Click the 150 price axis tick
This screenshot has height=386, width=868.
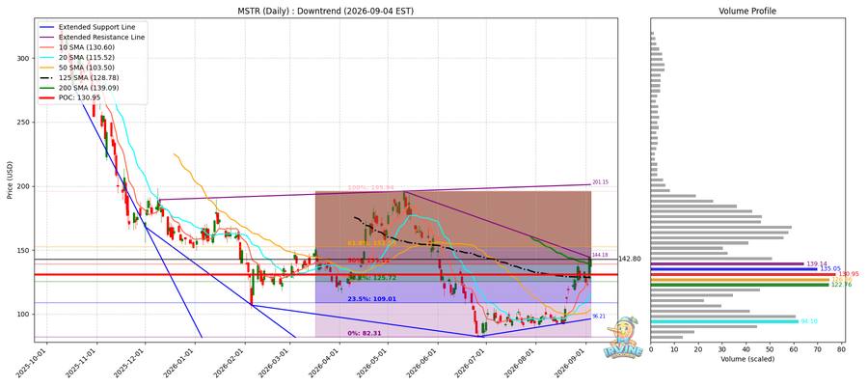(23, 250)
